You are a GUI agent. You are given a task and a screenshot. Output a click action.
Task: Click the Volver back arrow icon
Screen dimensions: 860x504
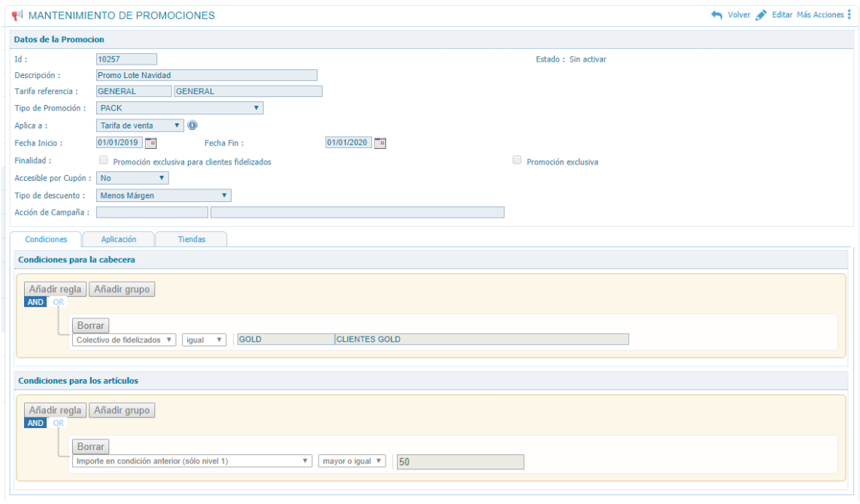click(716, 15)
